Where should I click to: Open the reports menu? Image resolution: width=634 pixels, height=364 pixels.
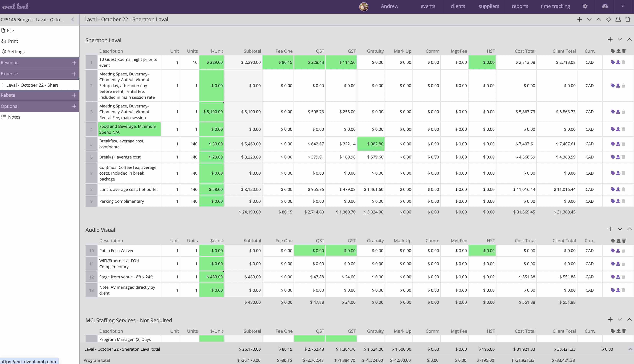[520, 6]
